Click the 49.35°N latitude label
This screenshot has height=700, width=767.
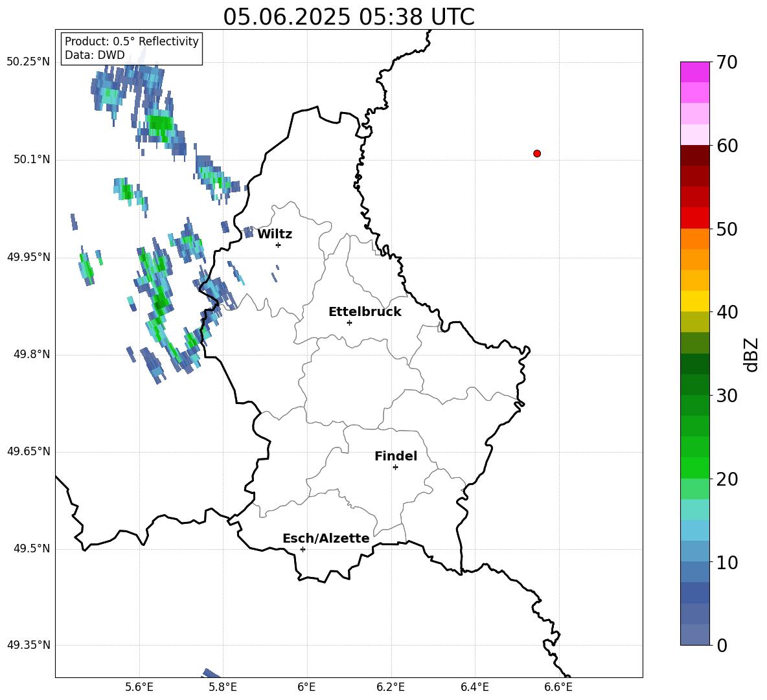click(29, 645)
